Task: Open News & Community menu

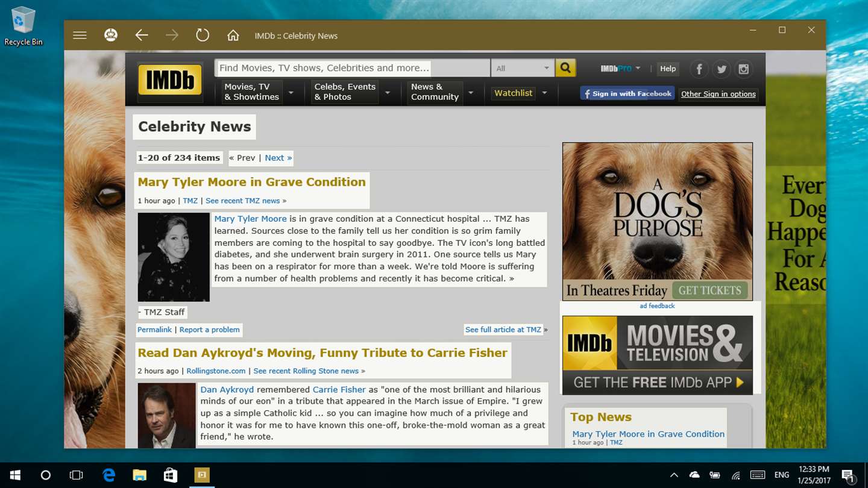Action: click(435, 92)
